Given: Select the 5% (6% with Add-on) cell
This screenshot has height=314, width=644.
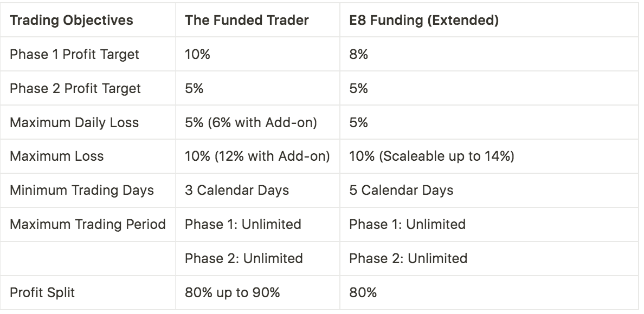Looking at the screenshot, I should point(250,122).
